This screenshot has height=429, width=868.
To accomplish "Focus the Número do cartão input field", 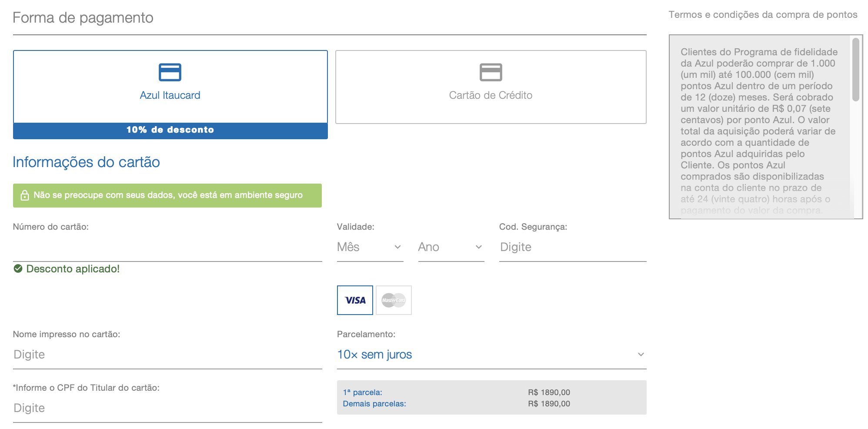I will coord(167,248).
